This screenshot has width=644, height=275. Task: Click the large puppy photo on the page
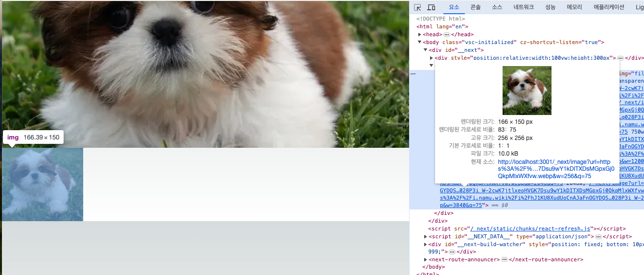coord(205,73)
